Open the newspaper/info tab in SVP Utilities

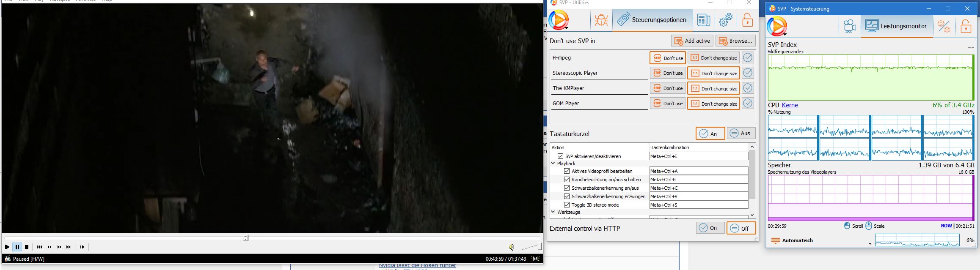click(703, 20)
